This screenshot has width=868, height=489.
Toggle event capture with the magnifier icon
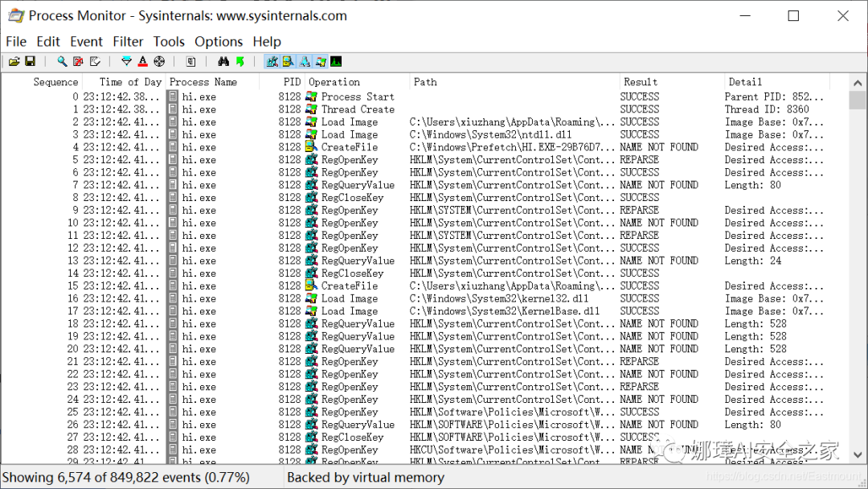tap(62, 61)
